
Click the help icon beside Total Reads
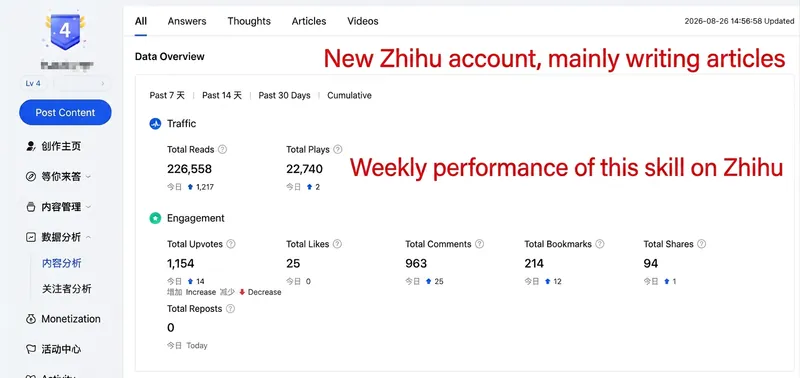coord(222,149)
